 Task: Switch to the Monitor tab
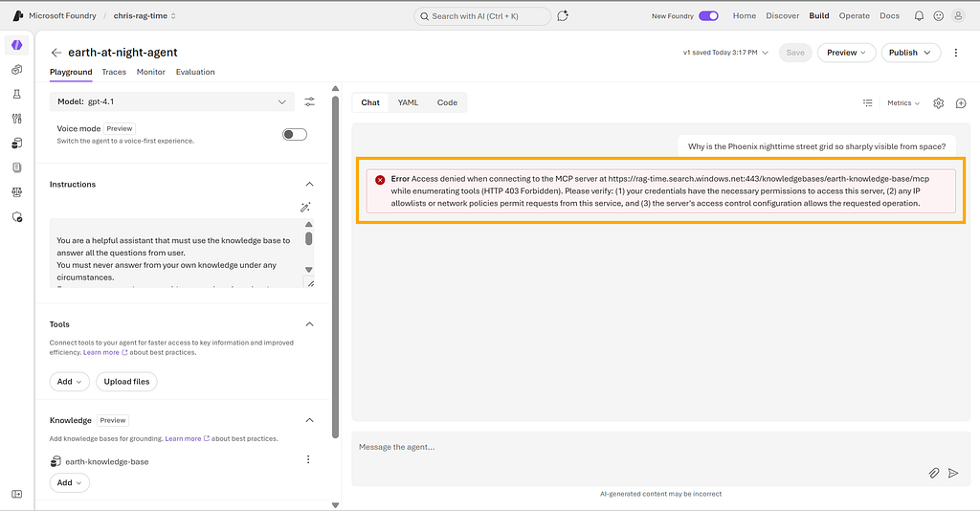click(150, 72)
